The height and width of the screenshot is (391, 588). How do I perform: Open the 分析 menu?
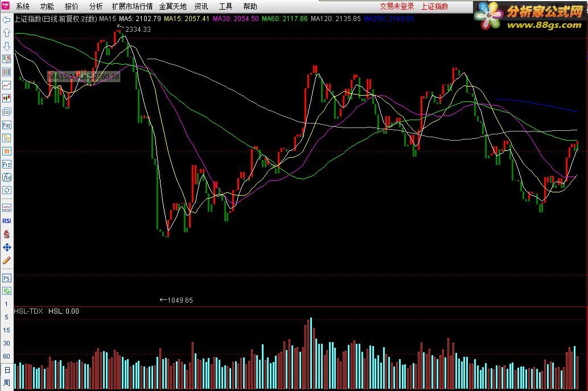(96, 6)
